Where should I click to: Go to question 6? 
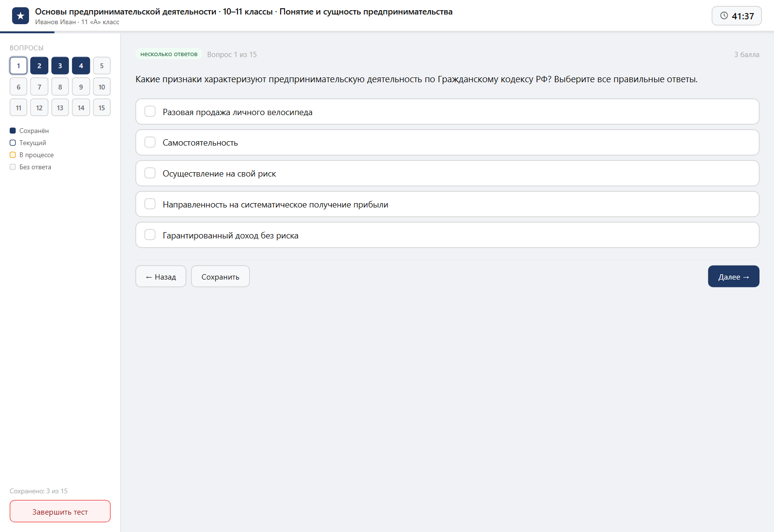coord(18,87)
